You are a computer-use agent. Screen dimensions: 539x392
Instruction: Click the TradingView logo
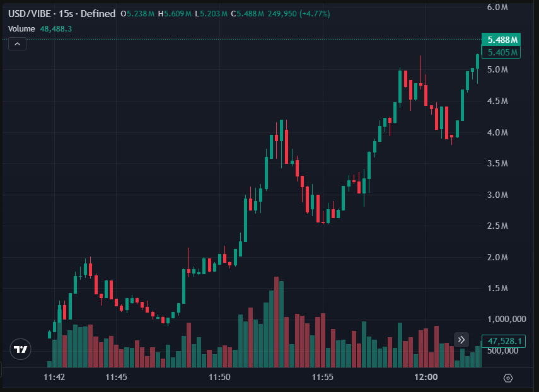(x=20, y=350)
